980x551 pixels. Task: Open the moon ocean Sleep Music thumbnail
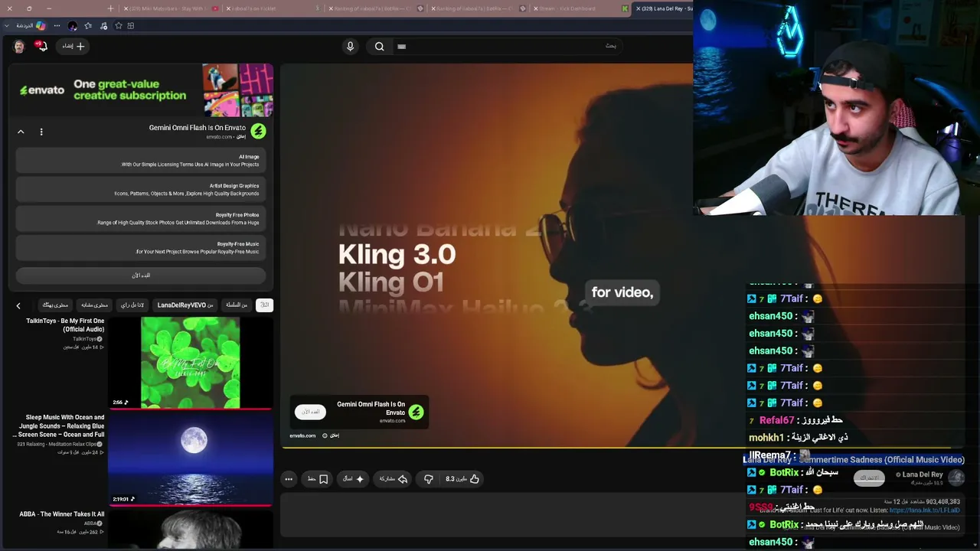coord(191,458)
